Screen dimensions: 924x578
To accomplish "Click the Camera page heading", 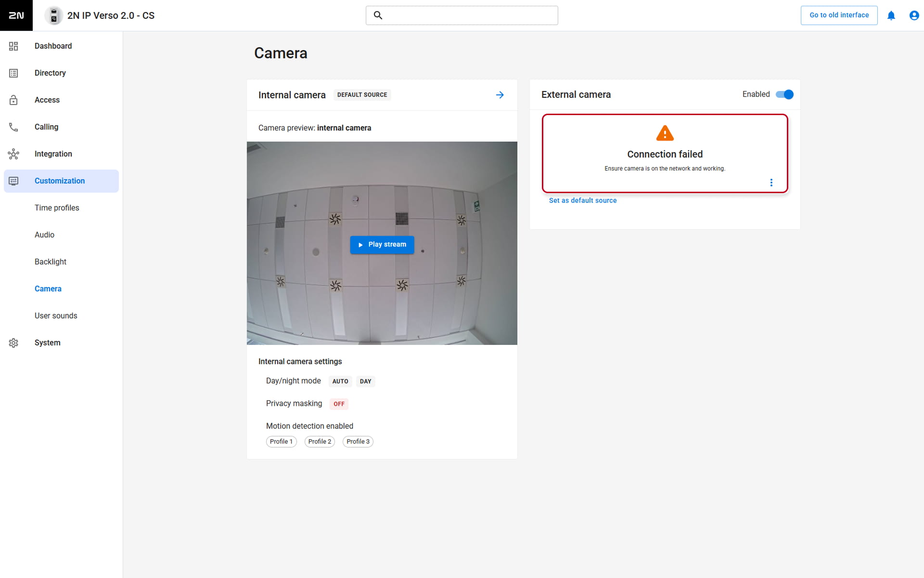I will click(281, 53).
